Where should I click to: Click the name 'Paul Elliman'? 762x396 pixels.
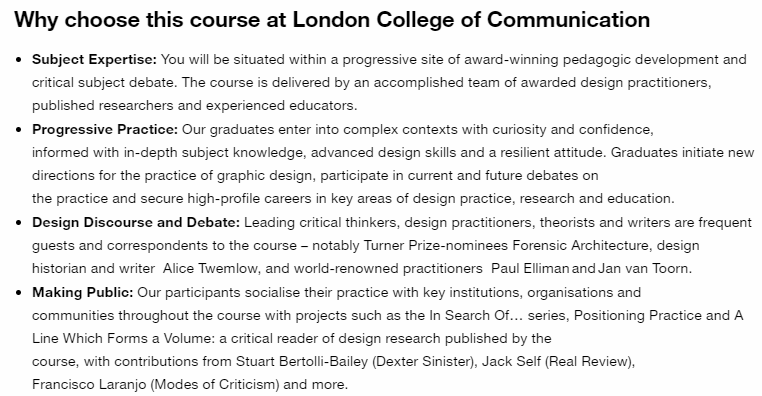pos(530,269)
